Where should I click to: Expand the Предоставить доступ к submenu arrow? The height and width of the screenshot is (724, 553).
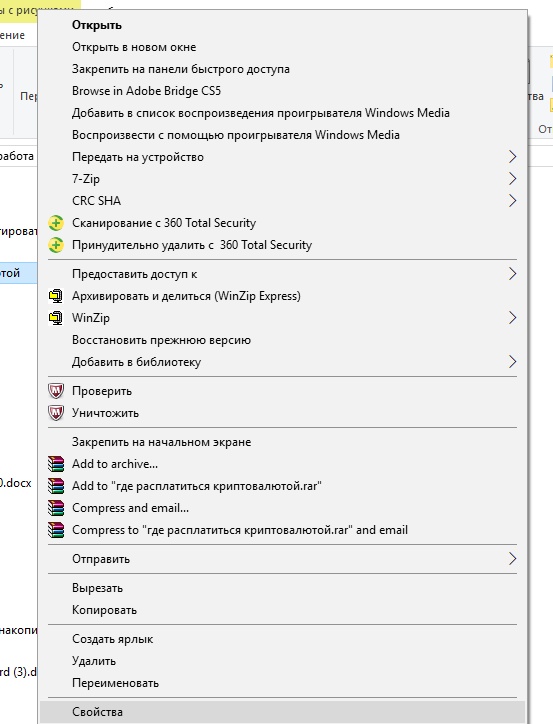512,274
